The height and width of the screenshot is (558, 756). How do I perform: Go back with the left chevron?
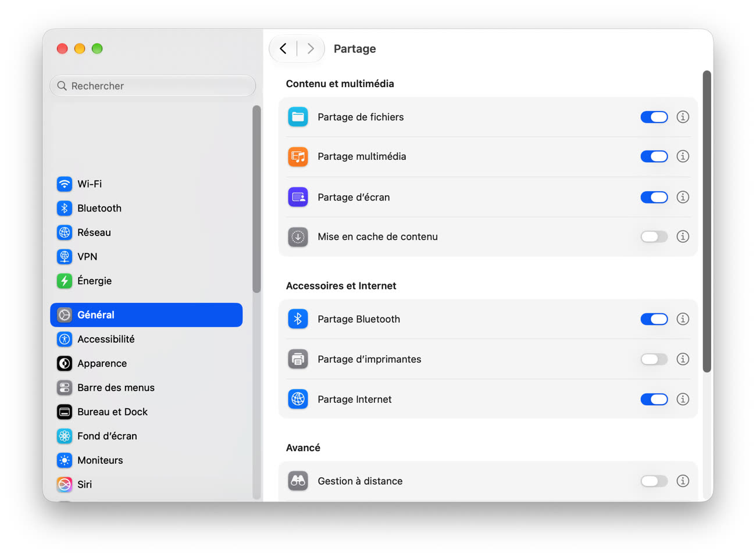[x=283, y=49]
